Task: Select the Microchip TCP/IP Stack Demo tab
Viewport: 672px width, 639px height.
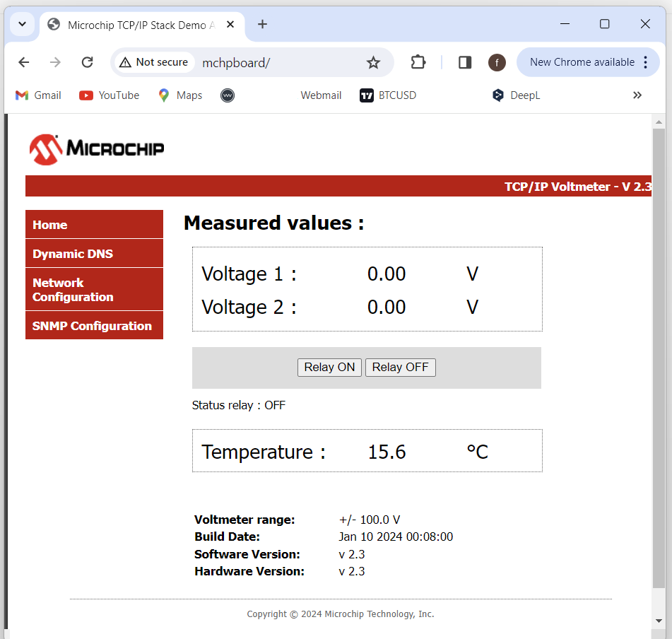Action: pyautogui.click(x=141, y=25)
